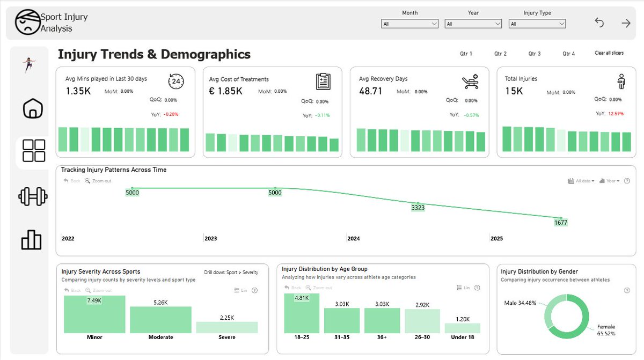Select the 36+ age group bar
The width and height of the screenshot is (644, 360).
382,320
